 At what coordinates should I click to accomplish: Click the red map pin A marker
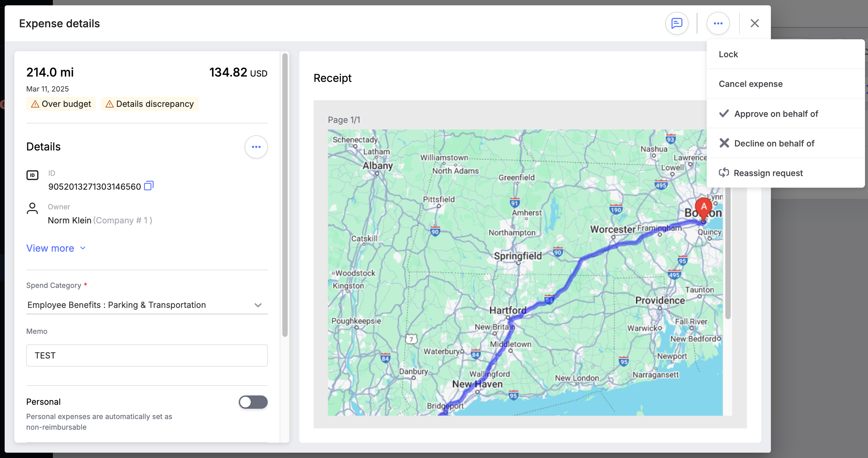click(704, 207)
